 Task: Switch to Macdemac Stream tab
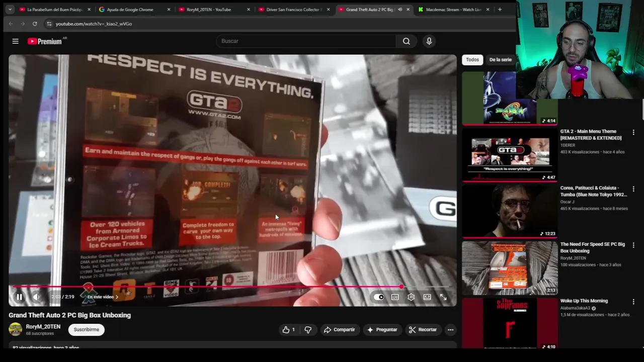tap(453, 10)
